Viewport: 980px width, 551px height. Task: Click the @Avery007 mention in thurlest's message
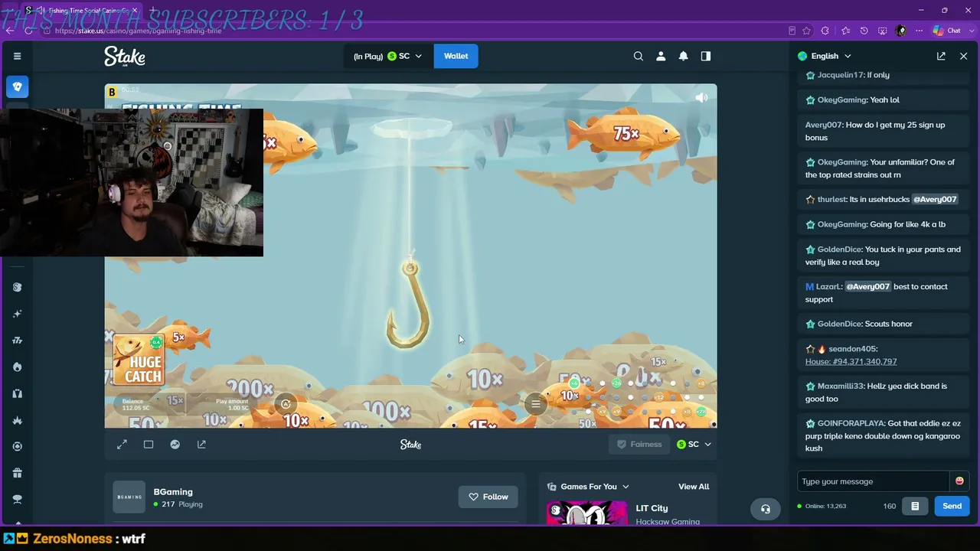point(935,200)
